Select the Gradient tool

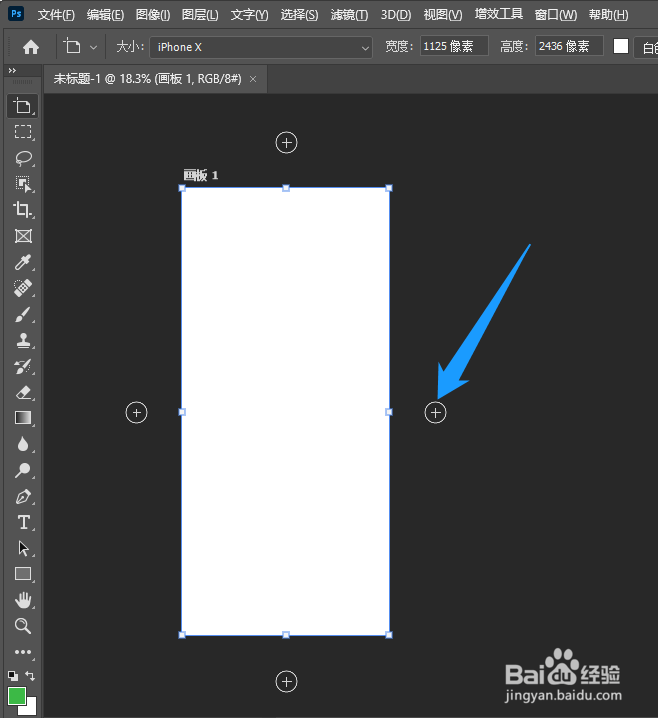pyautogui.click(x=22, y=418)
